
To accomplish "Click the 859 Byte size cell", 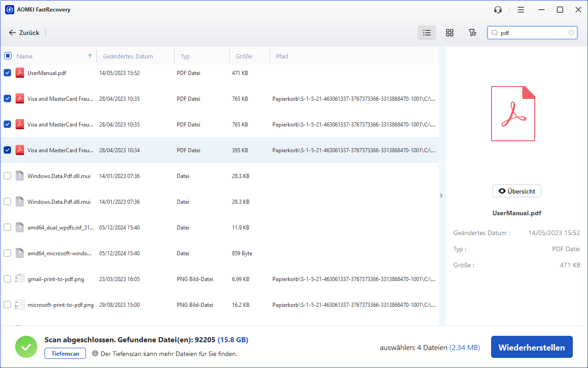I will click(242, 253).
